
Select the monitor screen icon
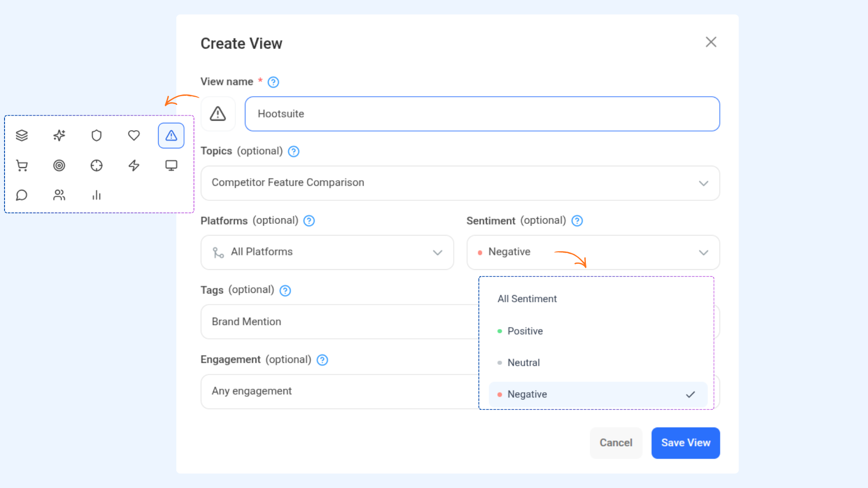171,165
